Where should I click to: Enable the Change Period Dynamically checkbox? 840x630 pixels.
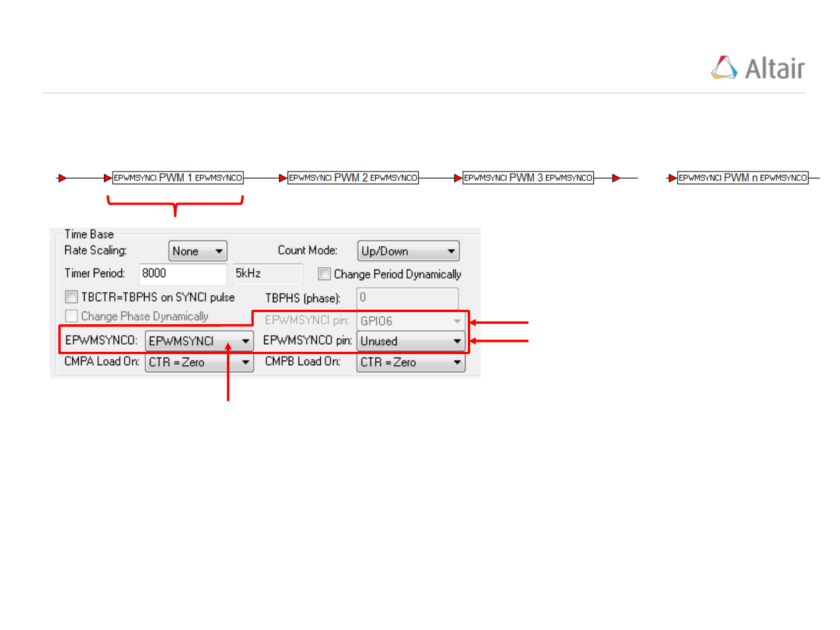[x=324, y=274]
